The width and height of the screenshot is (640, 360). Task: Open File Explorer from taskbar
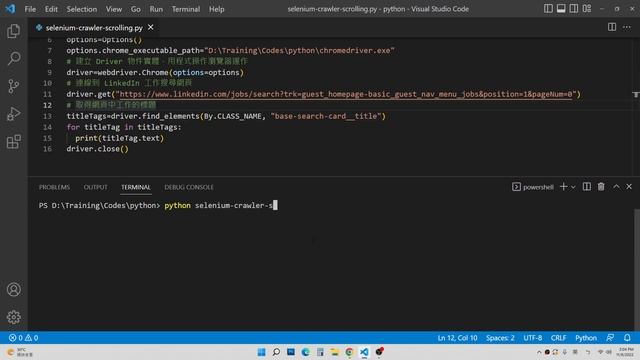click(x=335, y=352)
